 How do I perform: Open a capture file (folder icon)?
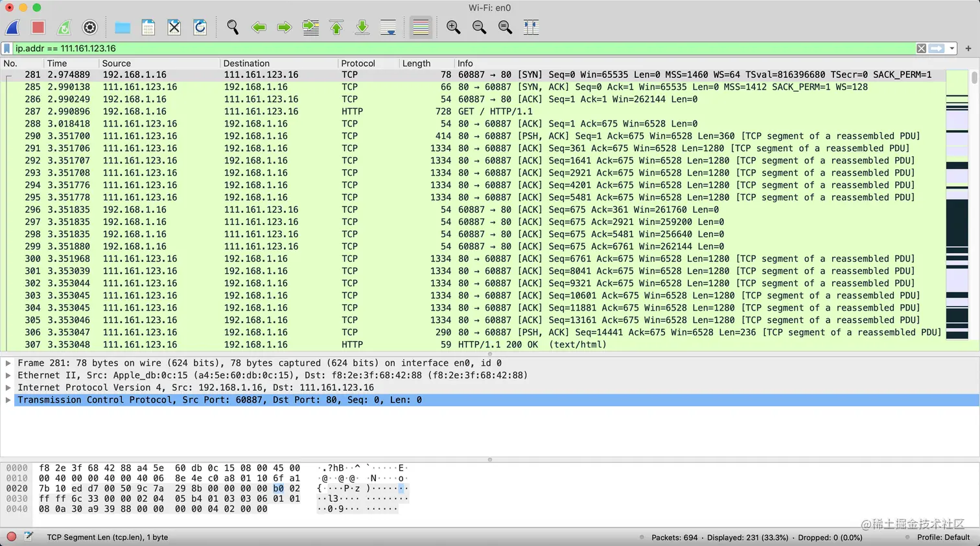pyautogui.click(x=122, y=27)
